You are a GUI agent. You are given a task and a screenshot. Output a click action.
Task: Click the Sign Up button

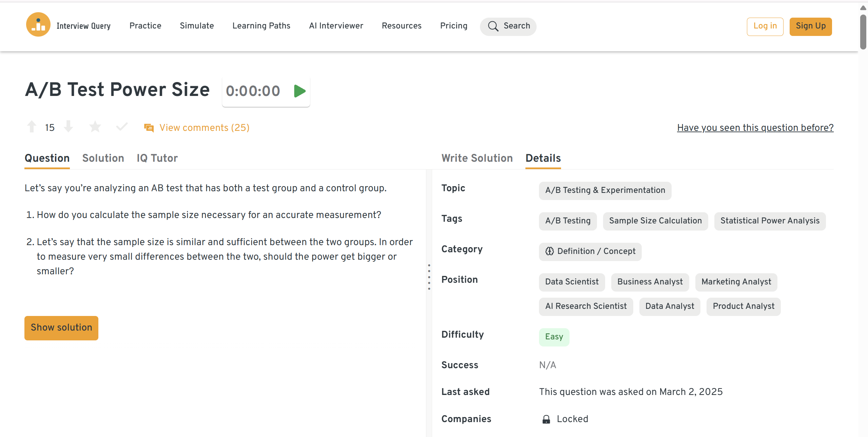click(x=810, y=26)
